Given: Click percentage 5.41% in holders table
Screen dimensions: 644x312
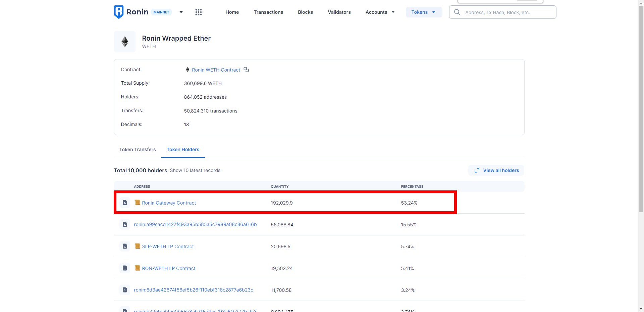Looking at the screenshot, I should click(x=407, y=268).
